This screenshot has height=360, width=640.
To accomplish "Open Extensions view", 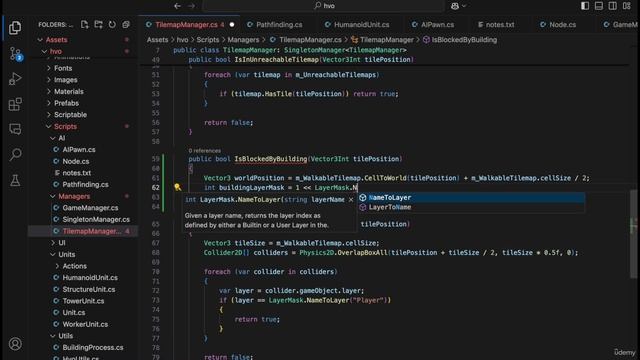I will point(15,104).
